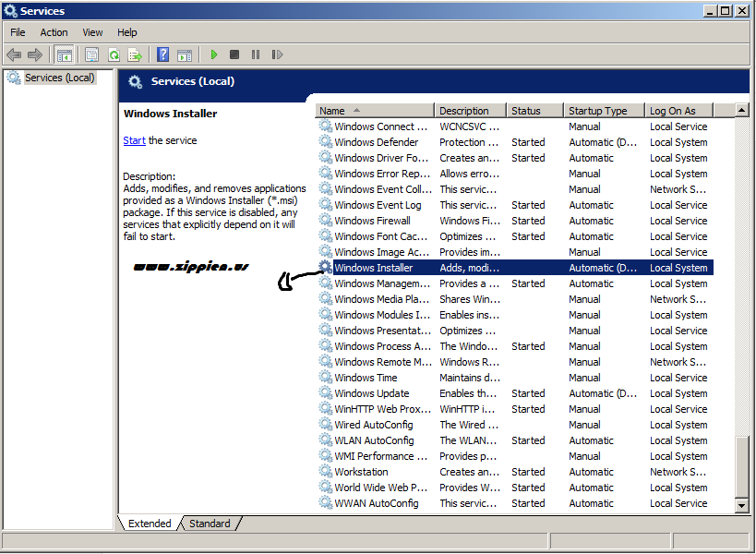Select the WMI Performance service row
This screenshot has width=756, height=554.
coord(515,456)
